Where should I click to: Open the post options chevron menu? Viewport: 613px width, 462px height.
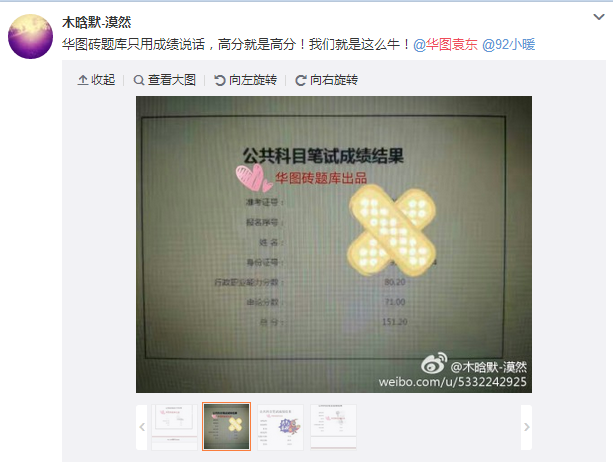[x=599, y=17]
